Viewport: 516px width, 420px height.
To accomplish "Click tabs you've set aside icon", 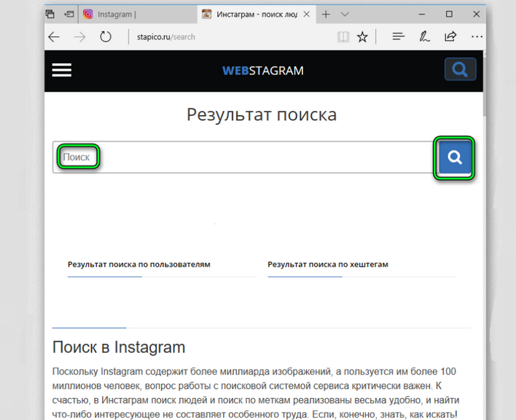I will 50,14.
